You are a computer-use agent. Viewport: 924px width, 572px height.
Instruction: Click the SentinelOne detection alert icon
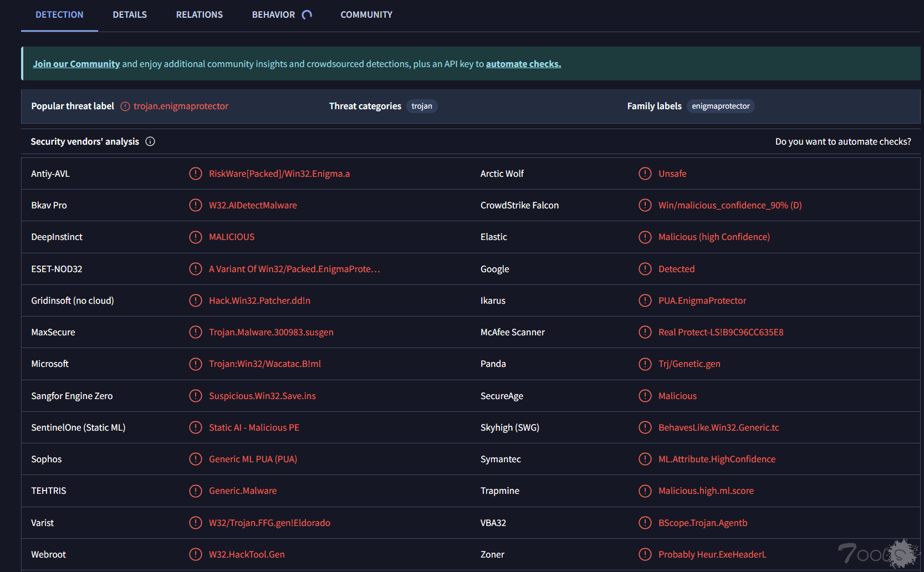point(196,427)
